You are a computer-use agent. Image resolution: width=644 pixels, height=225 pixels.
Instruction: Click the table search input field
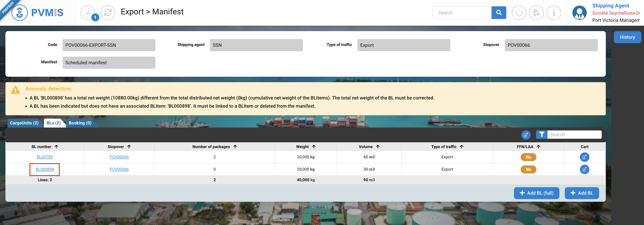pyautogui.click(x=574, y=134)
